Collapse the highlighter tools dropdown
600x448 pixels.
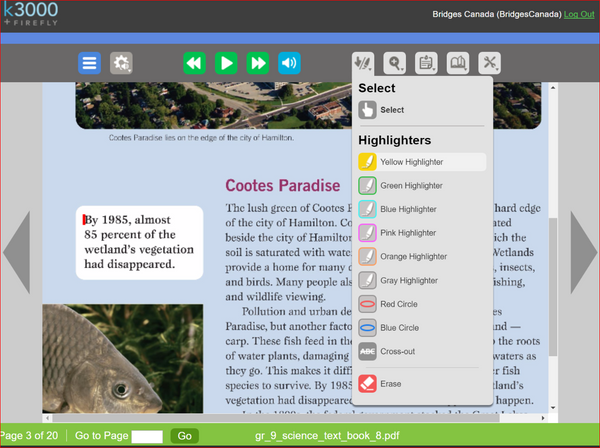point(363,63)
